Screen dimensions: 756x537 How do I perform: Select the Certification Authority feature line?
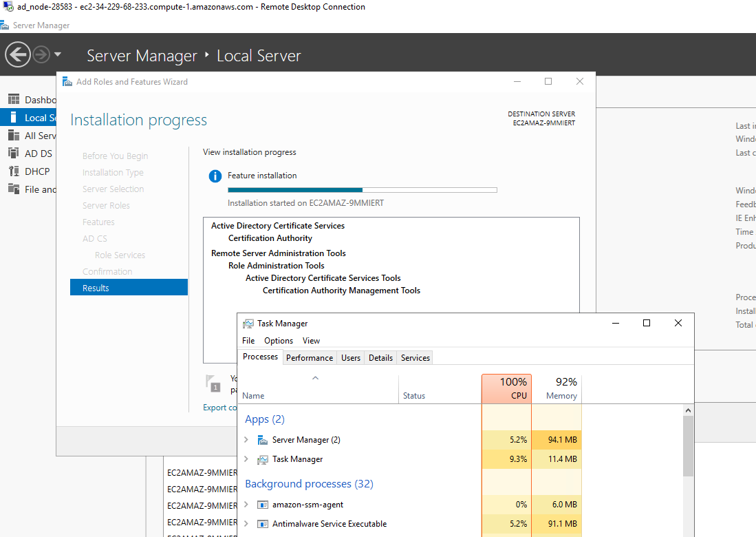click(270, 238)
